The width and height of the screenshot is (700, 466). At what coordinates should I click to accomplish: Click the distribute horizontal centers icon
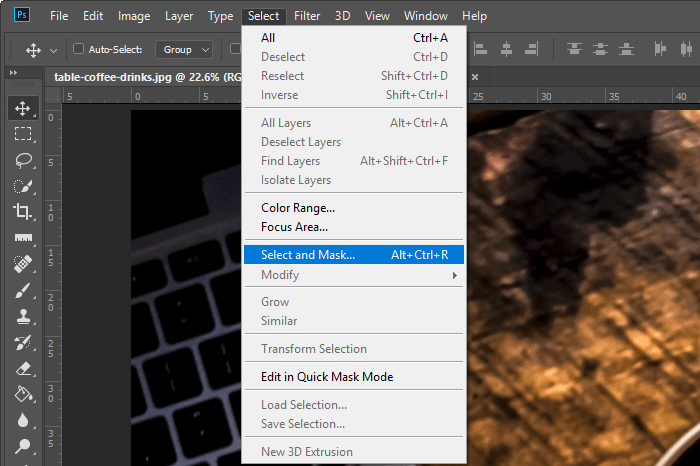(x=686, y=49)
